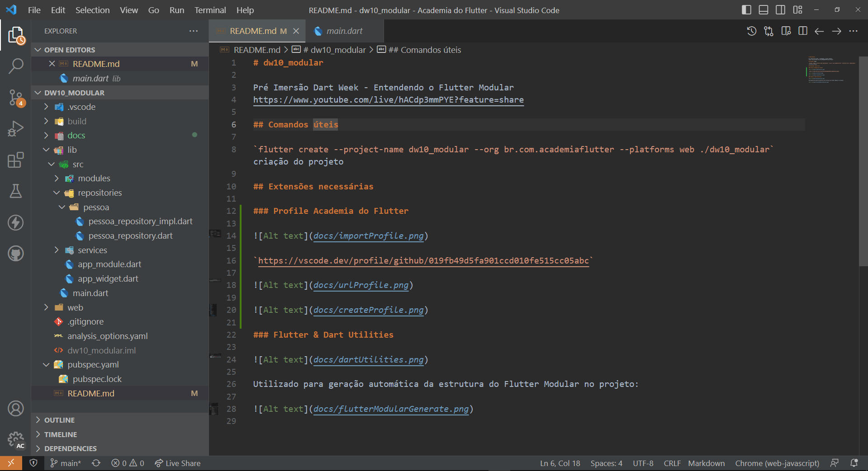This screenshot has width=868, height=471.
Task: Change language mode from Markdown
Action: (x=706, y=463)
